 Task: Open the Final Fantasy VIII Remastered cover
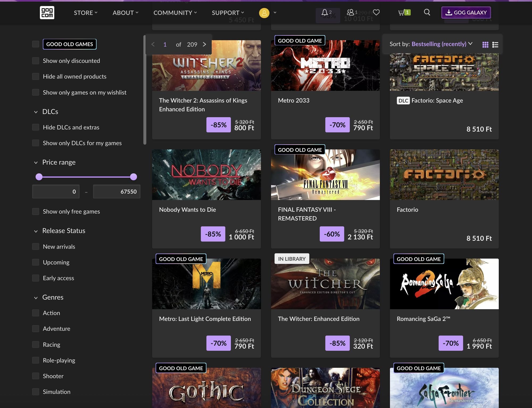(325, 175)
